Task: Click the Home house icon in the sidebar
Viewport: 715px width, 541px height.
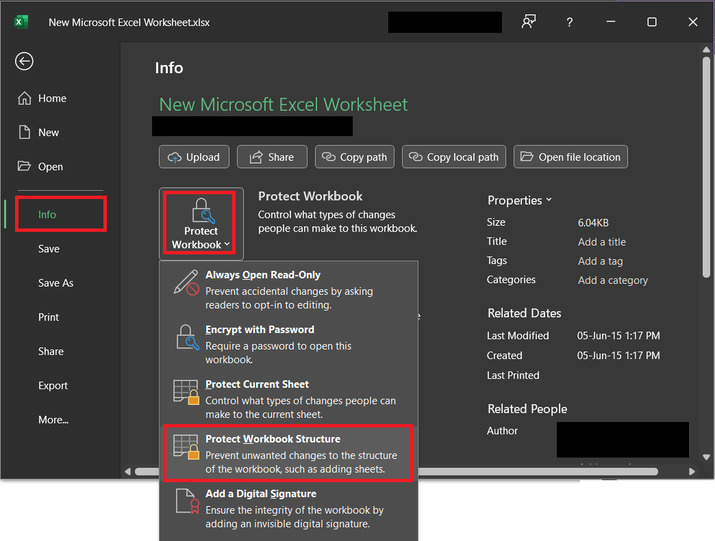Action: [x=24, y=98]
